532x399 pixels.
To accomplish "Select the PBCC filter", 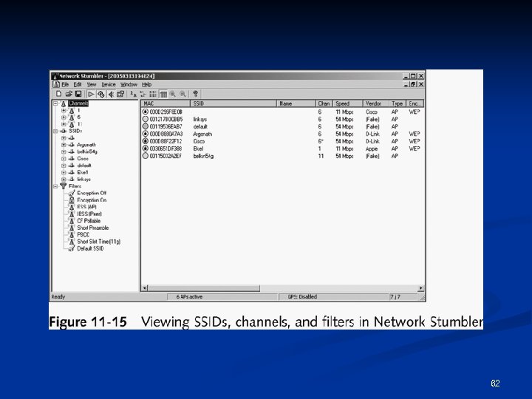I will click(83, 234).
